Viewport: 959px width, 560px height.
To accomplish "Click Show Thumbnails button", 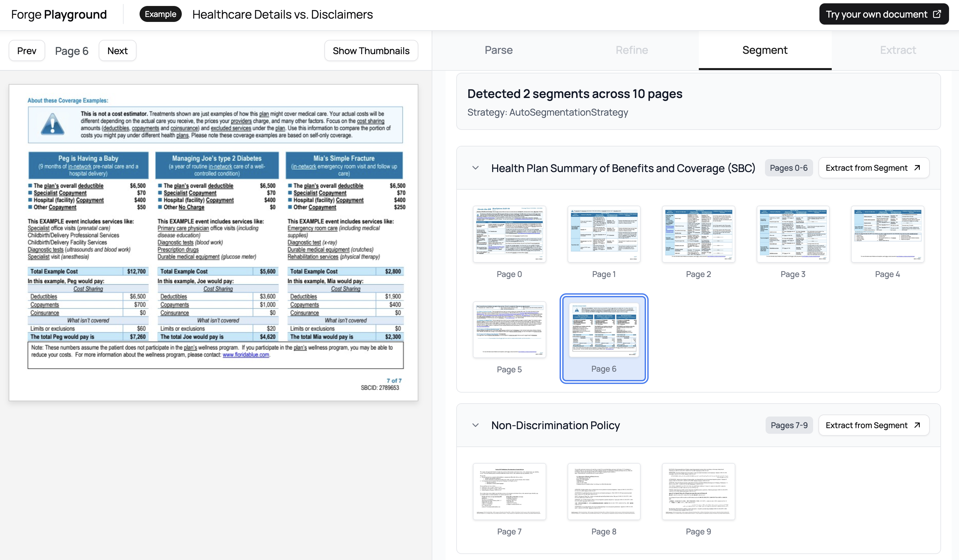I will (371, 50).
